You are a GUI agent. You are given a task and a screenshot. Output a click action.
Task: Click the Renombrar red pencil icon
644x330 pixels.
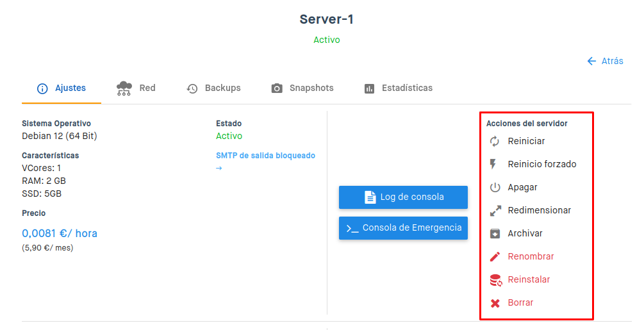[495, 256]
